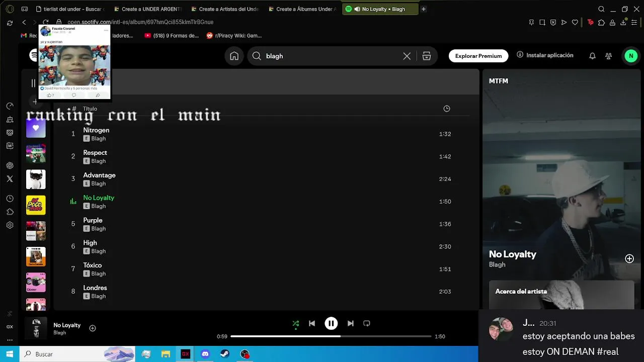This screenshot has width=644, height=362.
Task: Open the Opera menu logo
Action: 10,9
